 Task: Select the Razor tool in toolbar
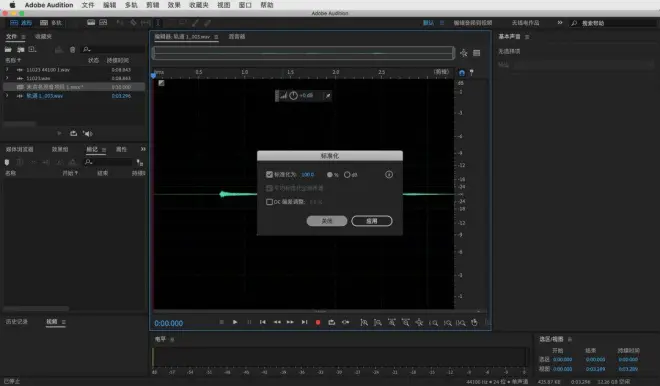point(133,22)
